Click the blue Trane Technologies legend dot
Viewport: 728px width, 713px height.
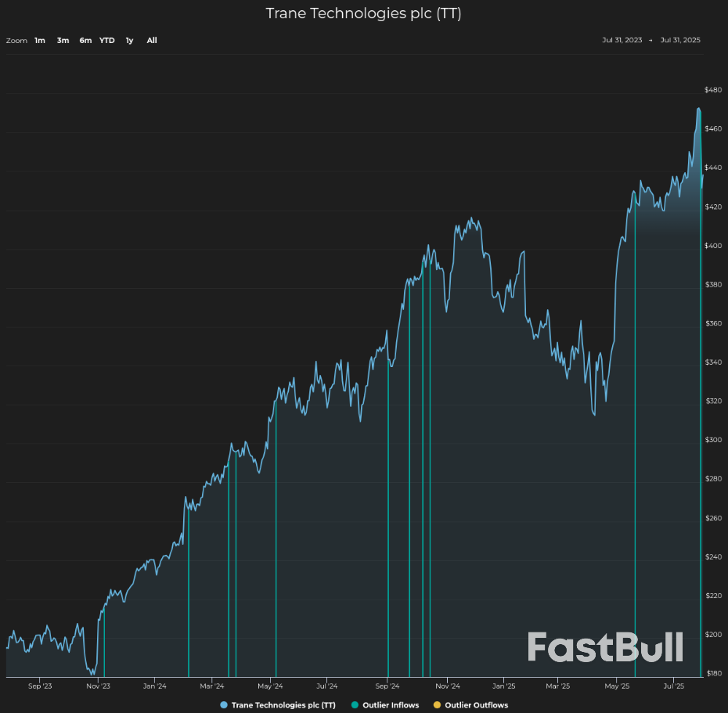[225, 705]
